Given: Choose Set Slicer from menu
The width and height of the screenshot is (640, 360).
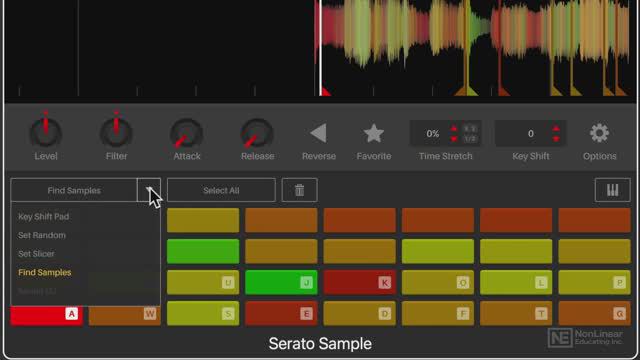Looking at the screenshot, I should (x=36, y=253).
